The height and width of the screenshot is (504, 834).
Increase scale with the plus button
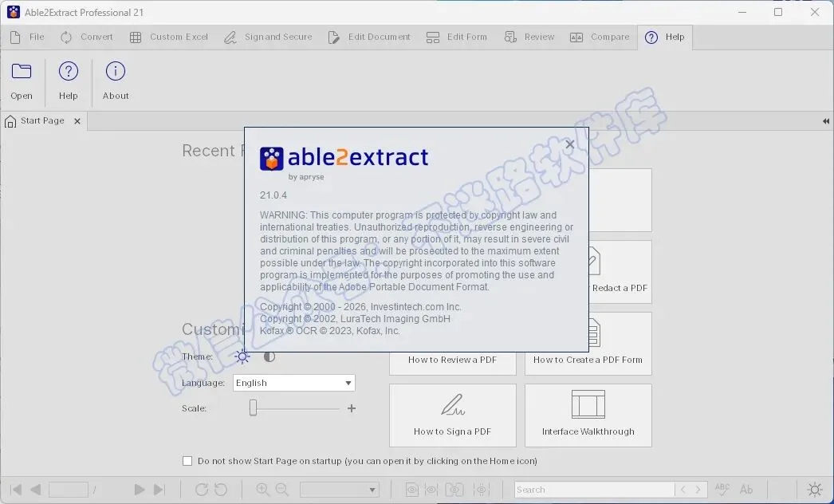pos(352,408)
